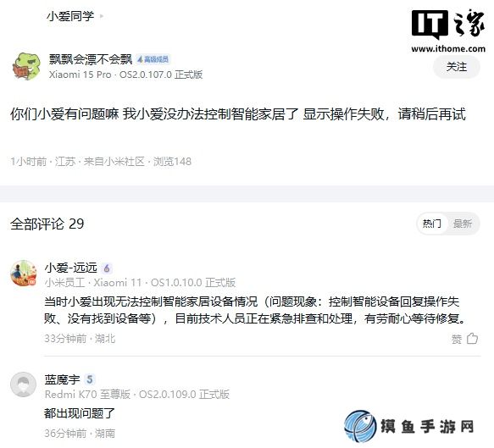494x448 pixels.
Task: Open username 飘飘会漂不会飘 profile
Action: (91, 59)
